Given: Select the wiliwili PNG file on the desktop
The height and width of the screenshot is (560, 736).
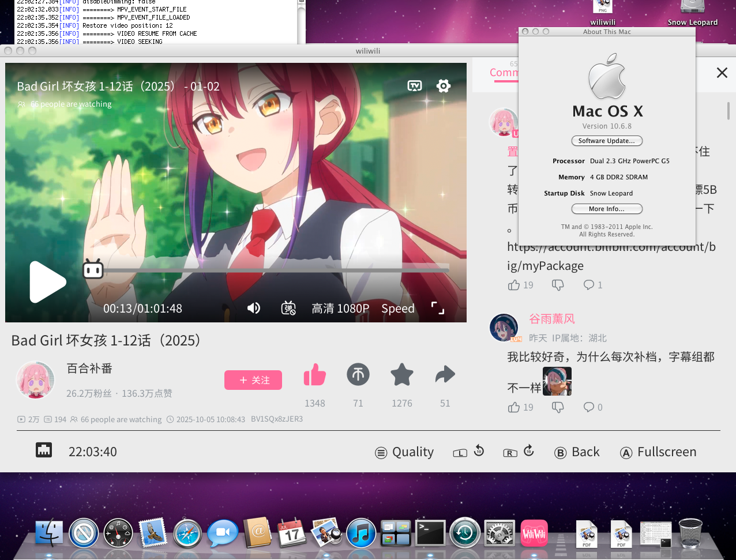Looking at the screenshot, I should [x=603, y=13].
